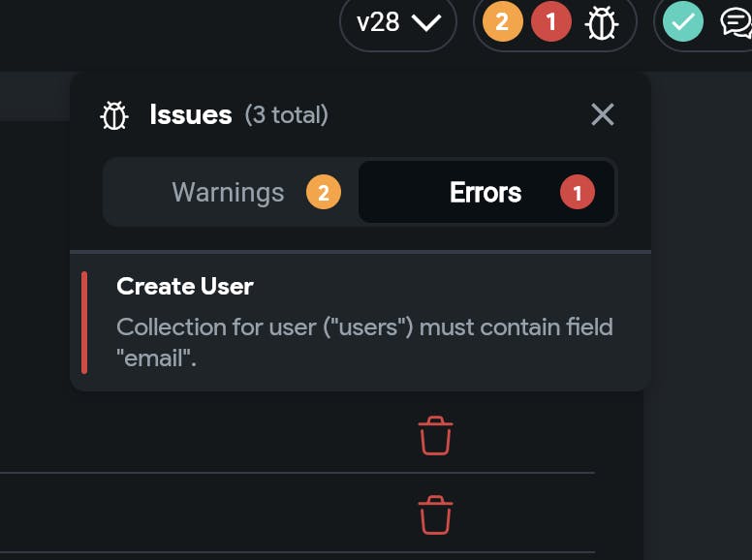
Task: Click the lower red trash delete icon
Action: click(436, 513)
